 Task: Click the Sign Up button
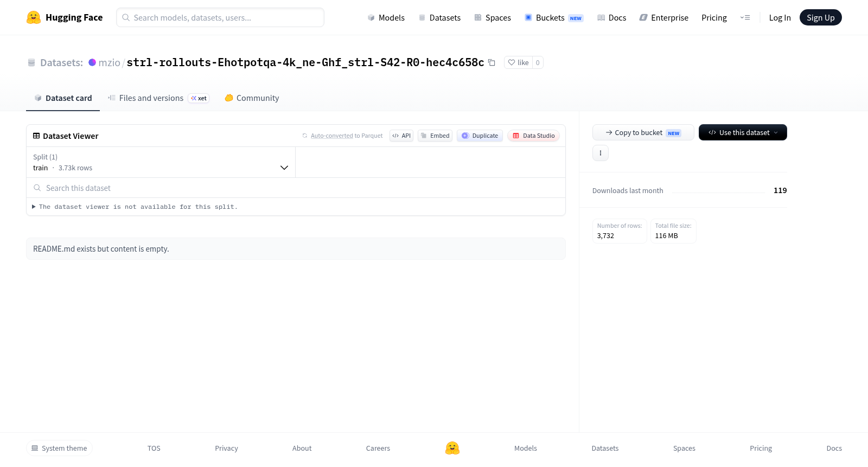pos(820,17)
